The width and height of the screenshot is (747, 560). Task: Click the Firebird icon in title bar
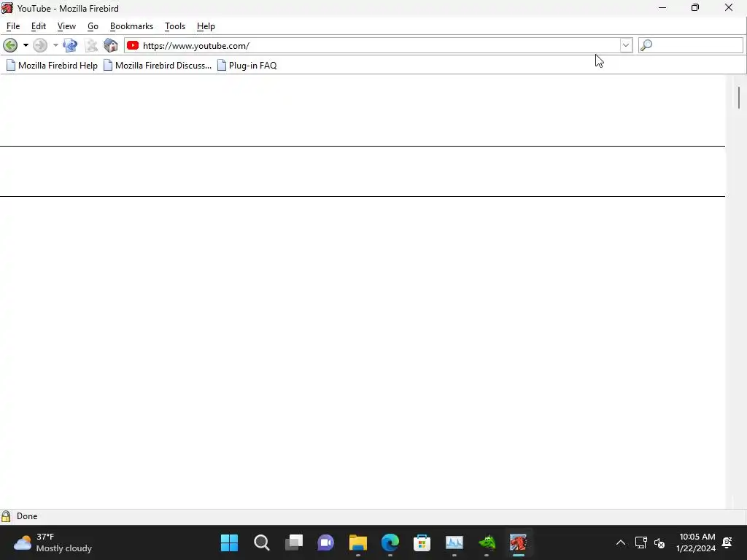(7, 8)
